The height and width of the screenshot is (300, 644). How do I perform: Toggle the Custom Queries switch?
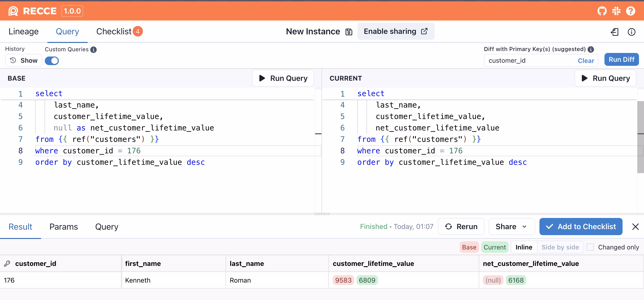tap(52, 61)
